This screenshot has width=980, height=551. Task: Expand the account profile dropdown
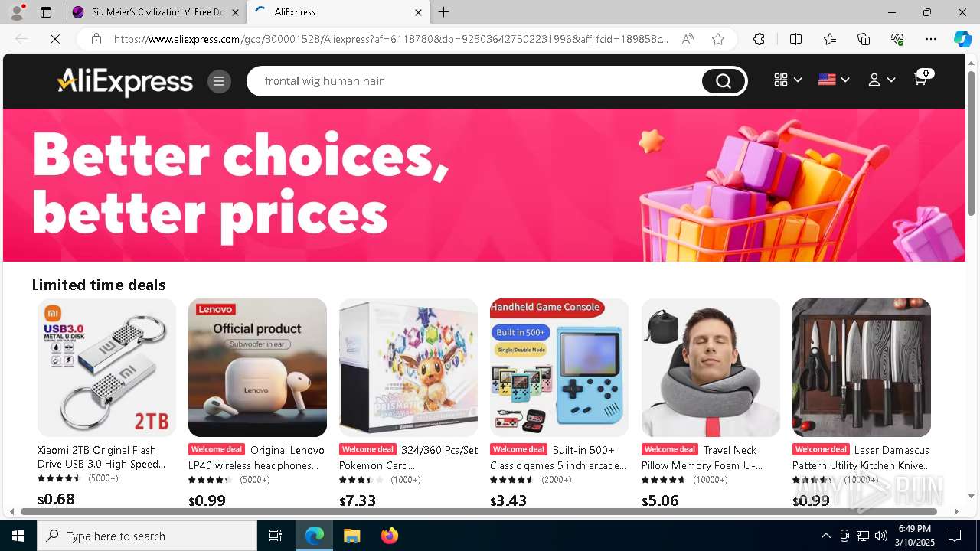coord(881,80)
